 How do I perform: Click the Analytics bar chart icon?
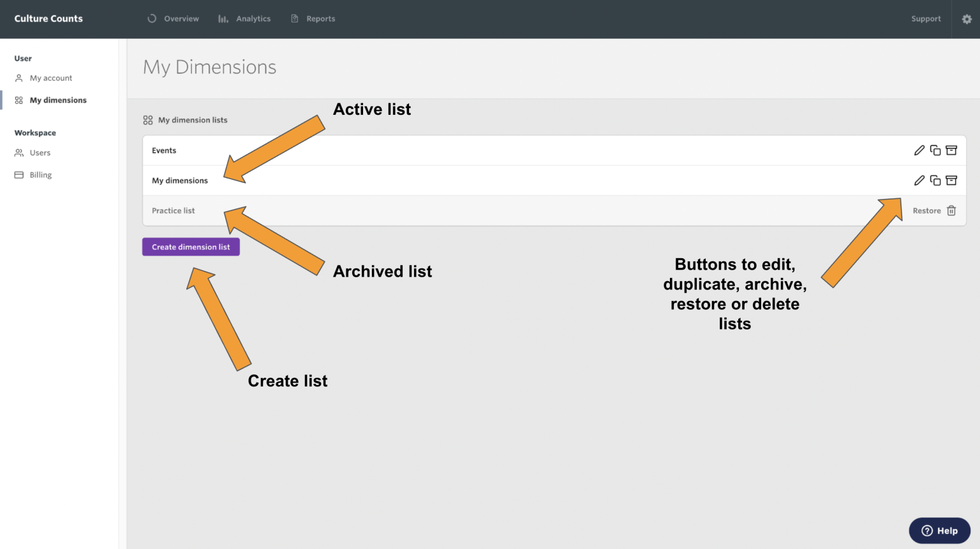point(223,18)
